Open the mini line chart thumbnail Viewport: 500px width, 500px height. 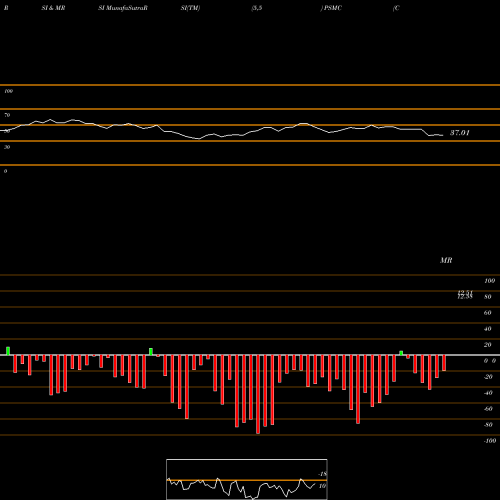point(247,479)
